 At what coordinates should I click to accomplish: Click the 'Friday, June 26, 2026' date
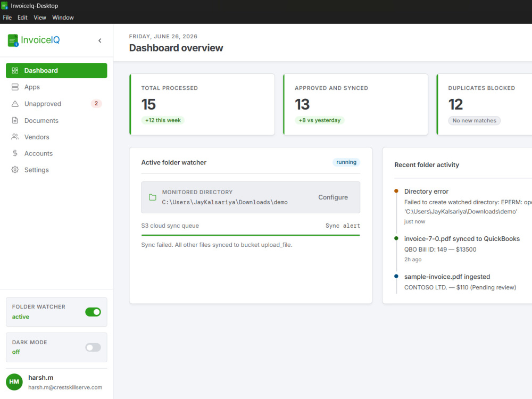pyautogui.click(x=163, y=36)
